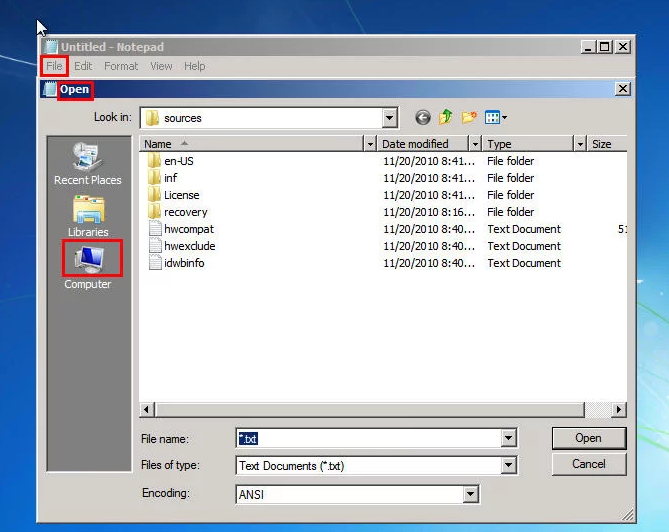Click the Text Document type of idwbinfo
Image resolution: width=669 pixels, height=532 pixels.
point(524,263)
